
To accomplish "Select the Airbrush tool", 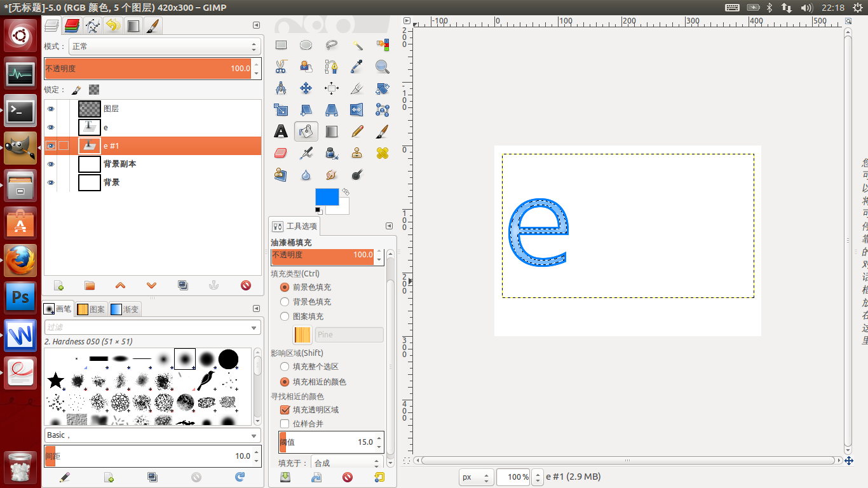I will 306,153.
